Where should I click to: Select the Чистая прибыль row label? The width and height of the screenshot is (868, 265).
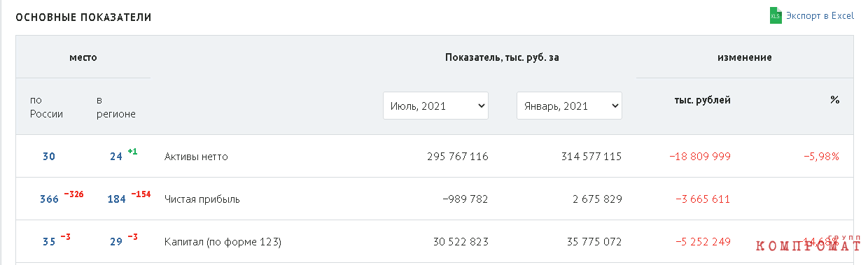(x=202, y=199)
